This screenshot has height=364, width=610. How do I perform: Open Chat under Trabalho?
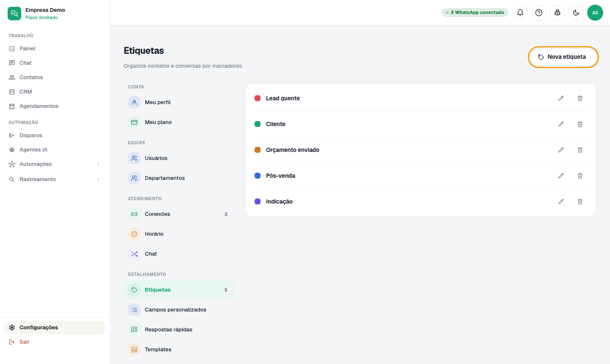click(x=55, y=63)
